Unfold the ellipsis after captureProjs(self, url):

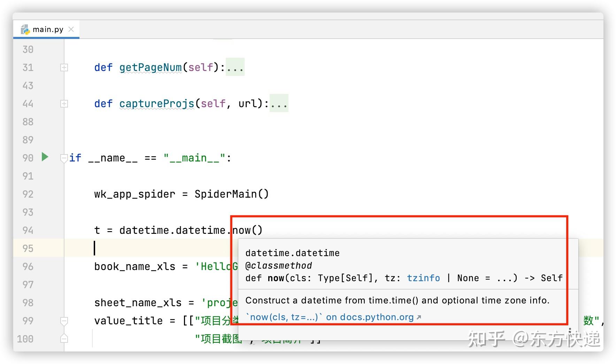(279, 103)
